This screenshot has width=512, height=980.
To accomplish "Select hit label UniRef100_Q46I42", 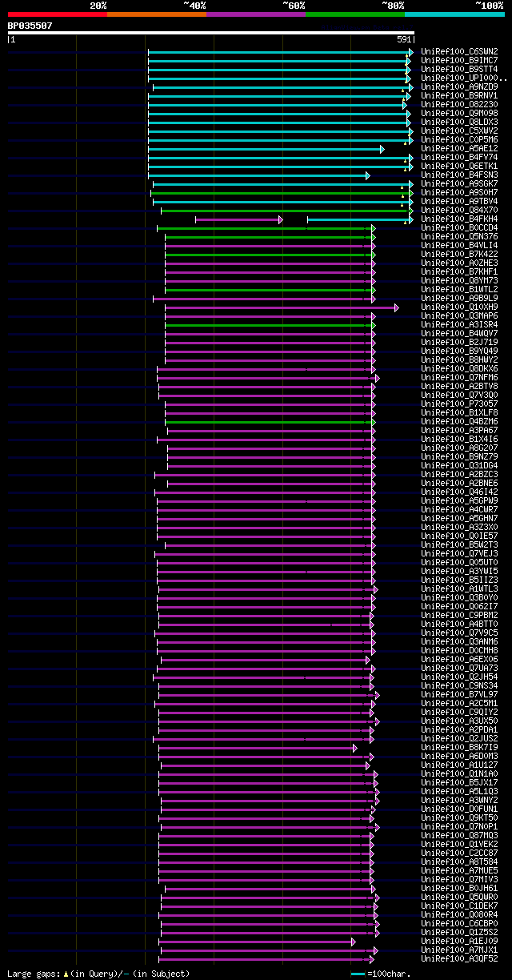I will (459, 492).
